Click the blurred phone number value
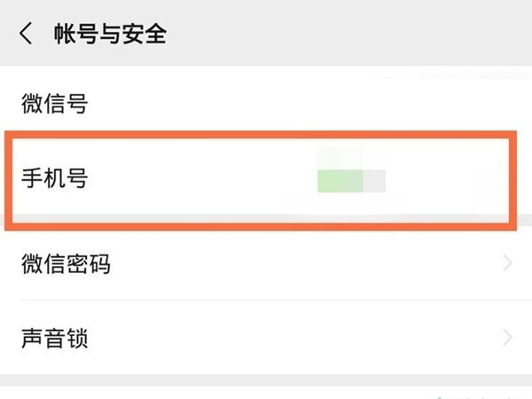 (x=351, y=179)
